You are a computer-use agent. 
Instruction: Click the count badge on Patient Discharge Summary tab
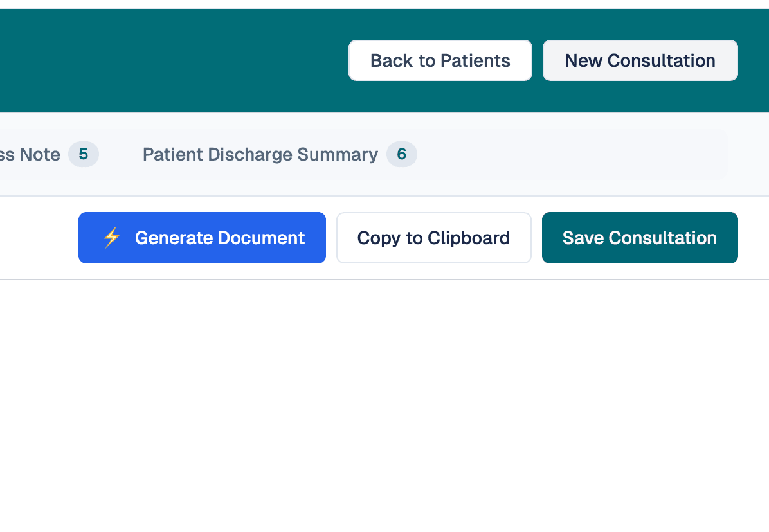[401, 154]
